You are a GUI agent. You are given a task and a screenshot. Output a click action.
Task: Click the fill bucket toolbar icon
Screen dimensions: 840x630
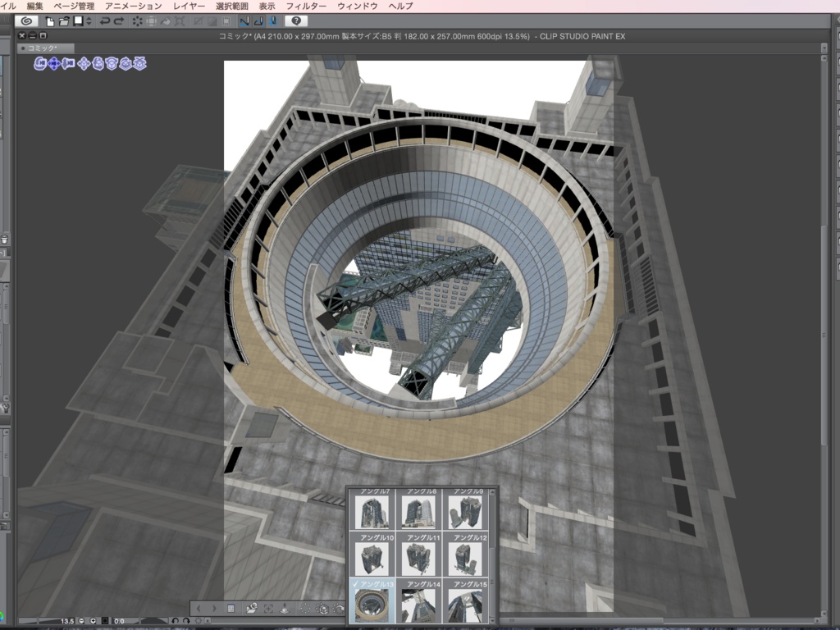click(166, 21)
